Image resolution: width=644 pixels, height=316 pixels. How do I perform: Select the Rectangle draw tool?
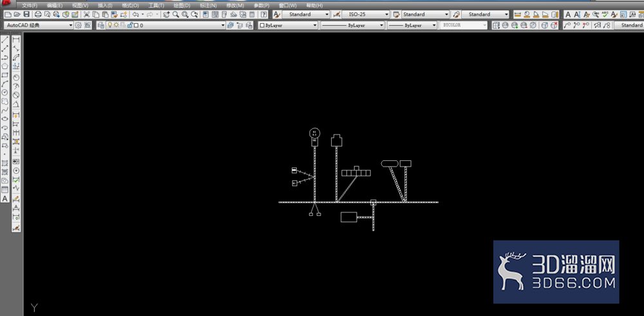point(5,75)
